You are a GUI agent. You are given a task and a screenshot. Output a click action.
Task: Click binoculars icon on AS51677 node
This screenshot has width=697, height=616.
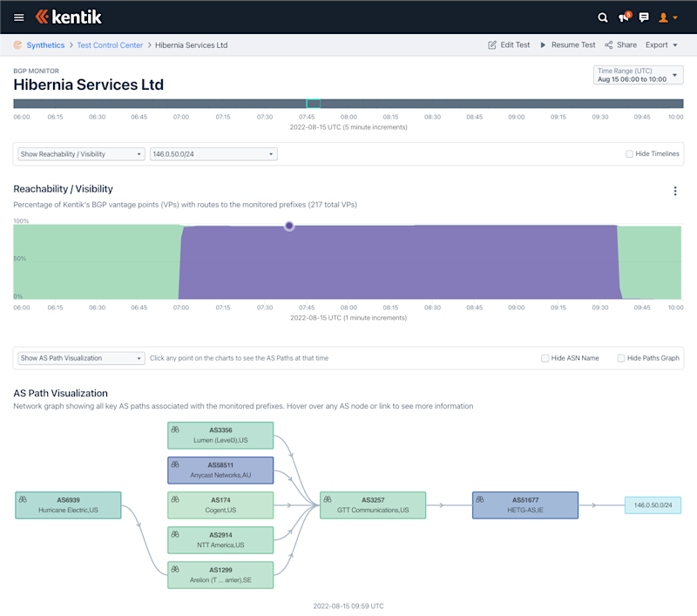click(x=480, y=499)
